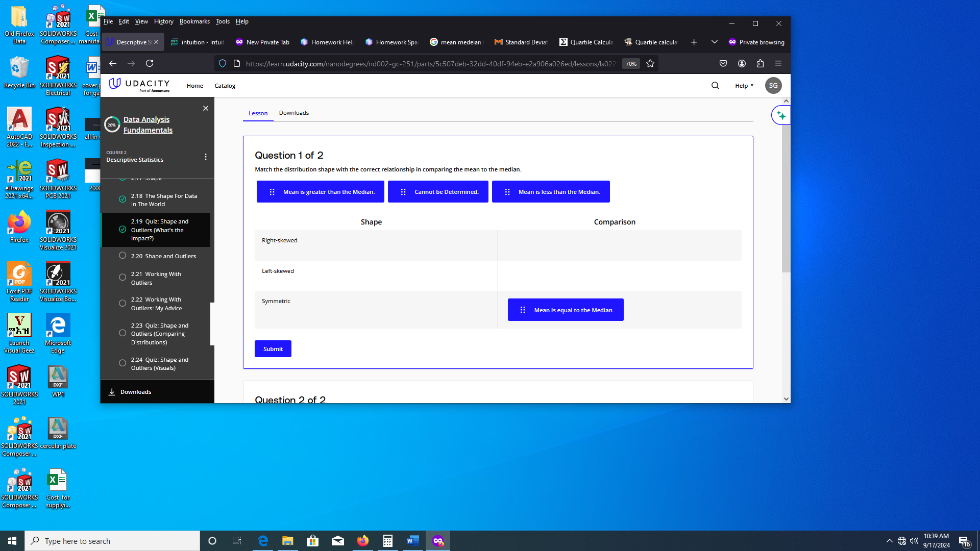The image size is (980, 551).
Task: Open the Firefox account icon
Action: [742, 63]
